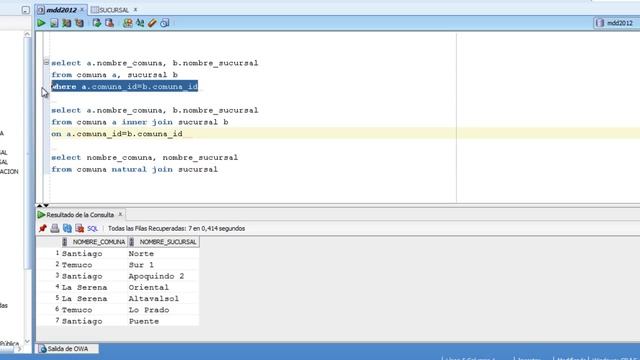Select the cell 'Apoquindo 2'

[x=156, y=276]
